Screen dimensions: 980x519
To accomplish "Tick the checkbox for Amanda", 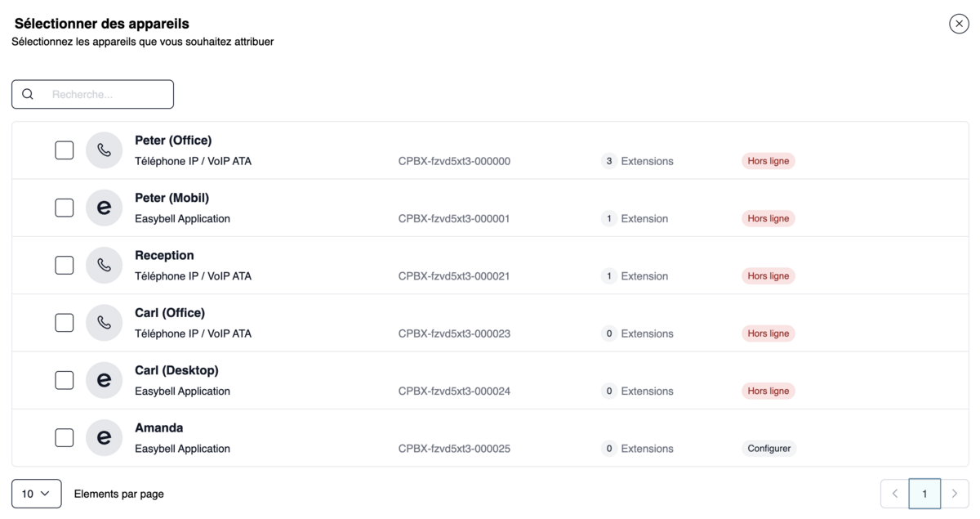I will pyautogui.click(x=65, y=437).
